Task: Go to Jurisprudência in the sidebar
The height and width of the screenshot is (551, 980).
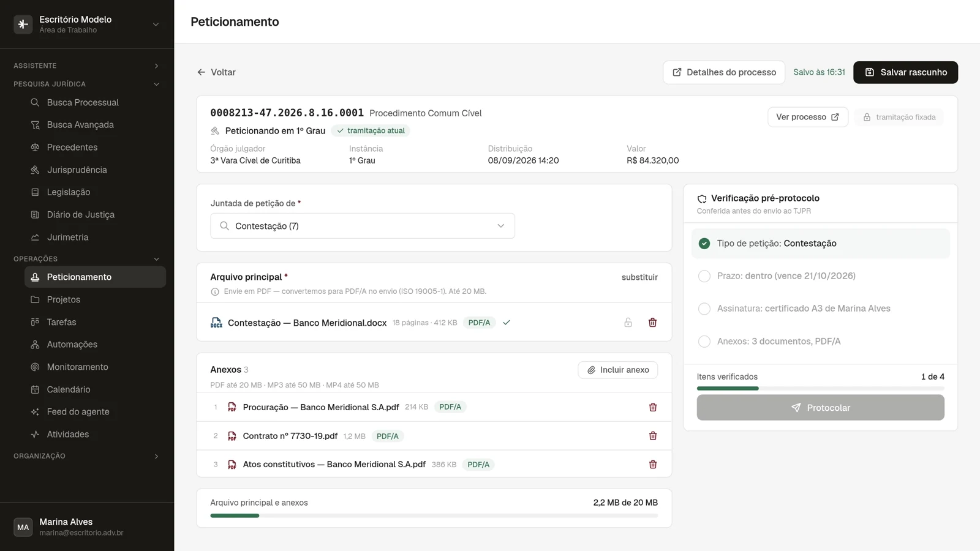Action: click(x=95, y=170)
